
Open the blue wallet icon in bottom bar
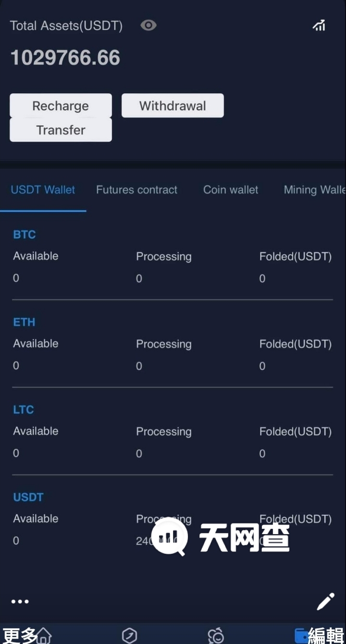click(301, 635)
